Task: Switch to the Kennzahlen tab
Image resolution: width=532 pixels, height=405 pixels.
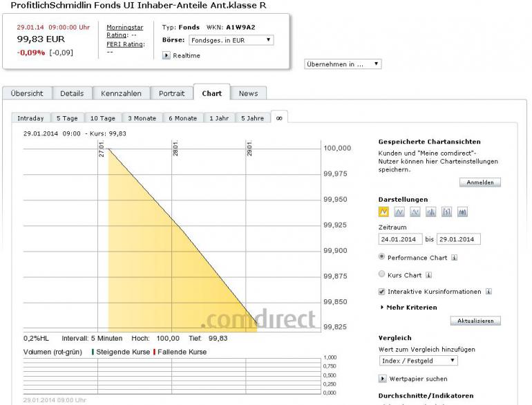Action: (x=121, y=93)
